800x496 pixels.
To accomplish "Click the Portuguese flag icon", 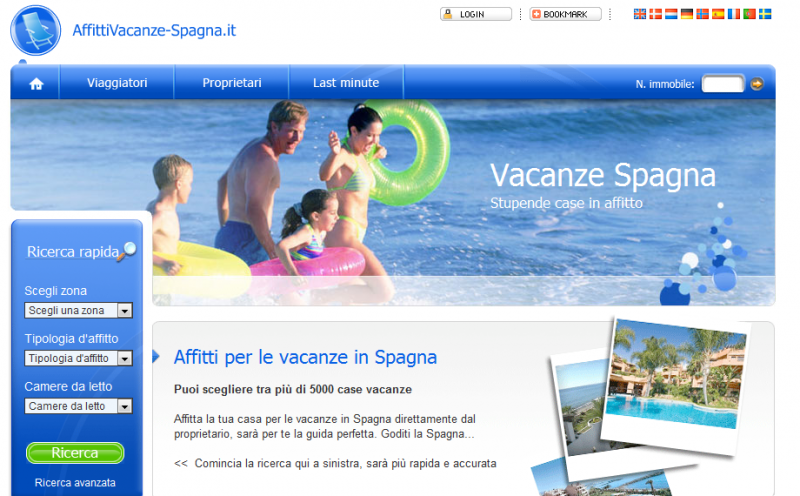I will 749,14.
